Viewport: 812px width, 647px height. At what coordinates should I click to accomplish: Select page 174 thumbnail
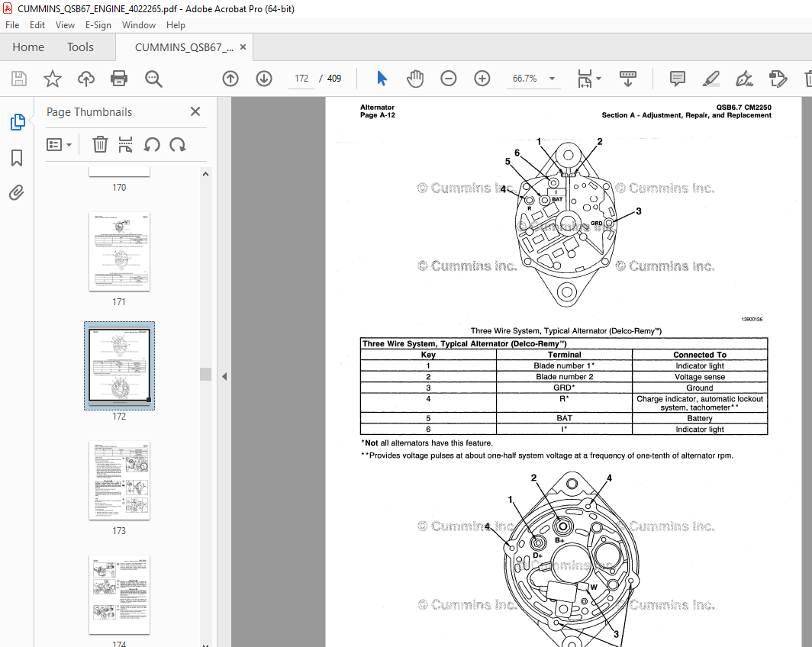pyautogui.click(x=119, y=594)
